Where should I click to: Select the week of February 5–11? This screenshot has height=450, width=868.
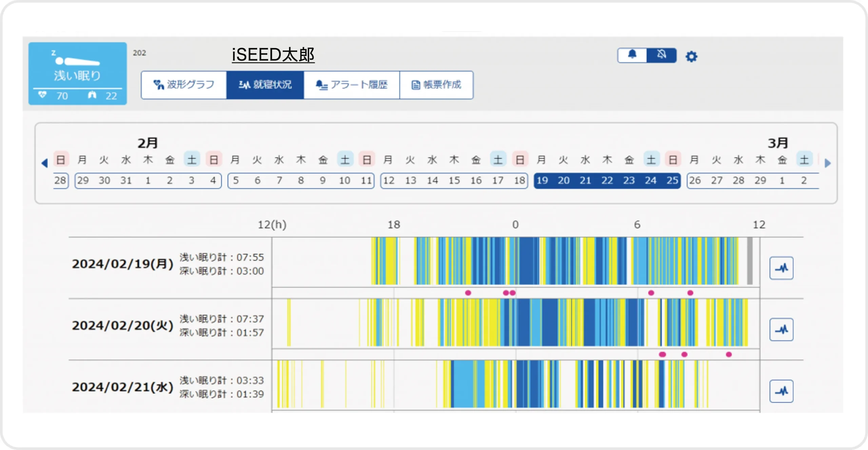301,181
